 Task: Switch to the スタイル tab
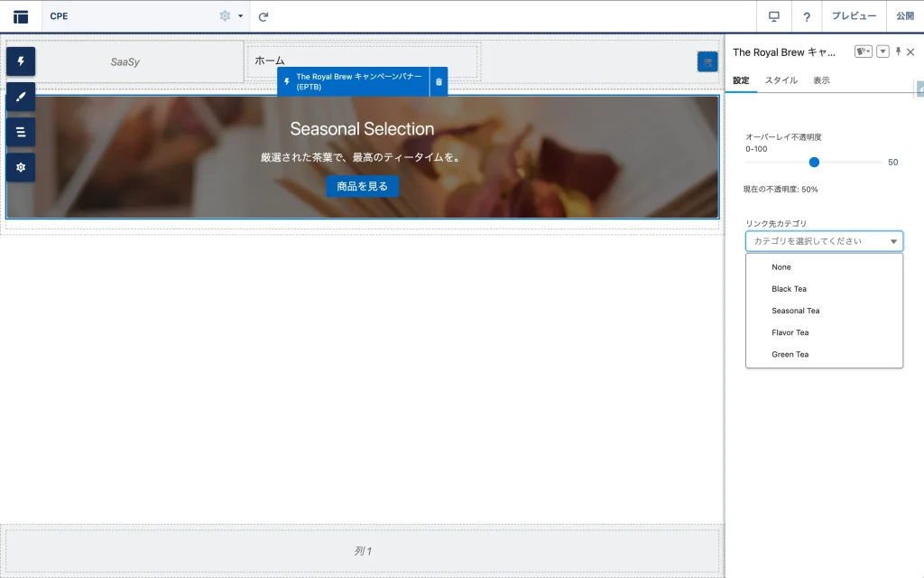(x=781, y=80)
